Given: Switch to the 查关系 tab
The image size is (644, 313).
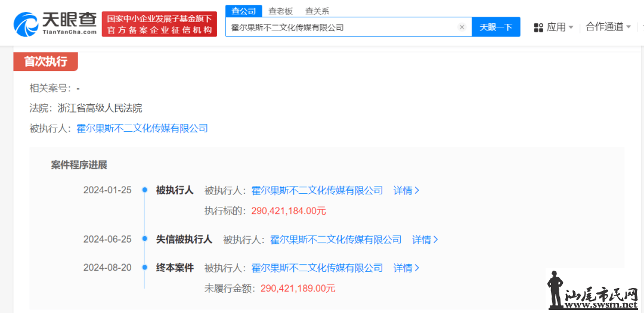Looking at the screenshot, I should click(x=317, y=11).
